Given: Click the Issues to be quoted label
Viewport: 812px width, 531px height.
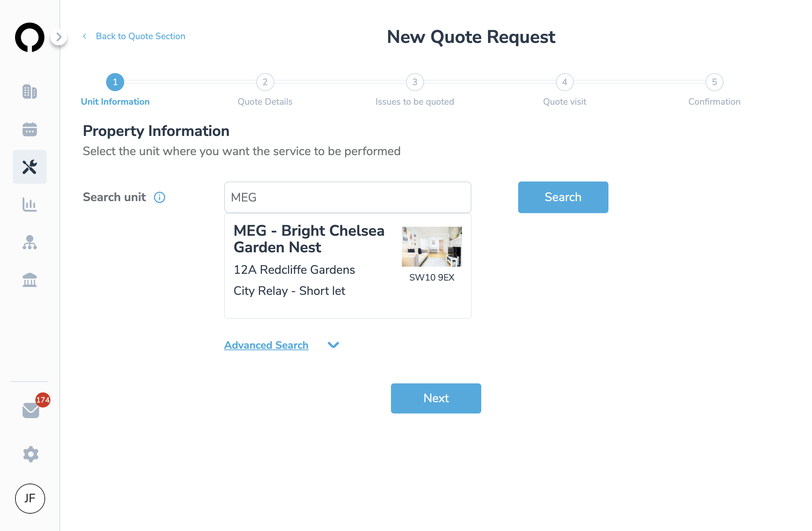Looking at the screenshot, I should coord(415,102).
